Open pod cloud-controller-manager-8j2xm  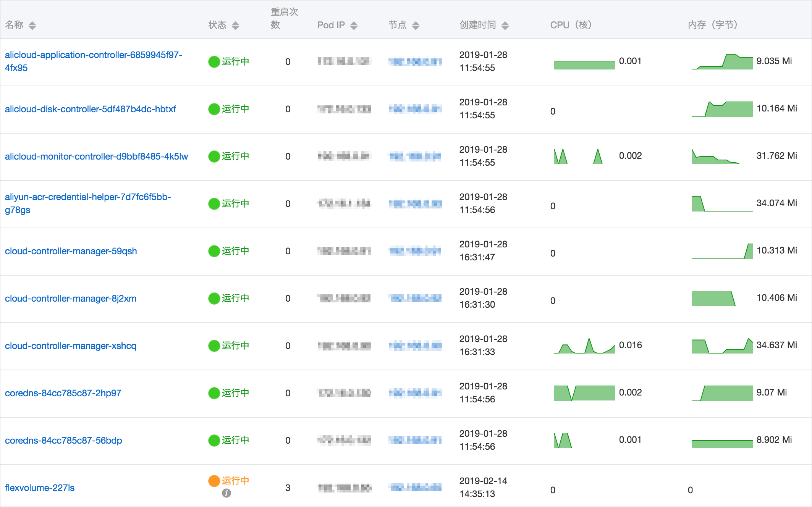pos(71,299)
